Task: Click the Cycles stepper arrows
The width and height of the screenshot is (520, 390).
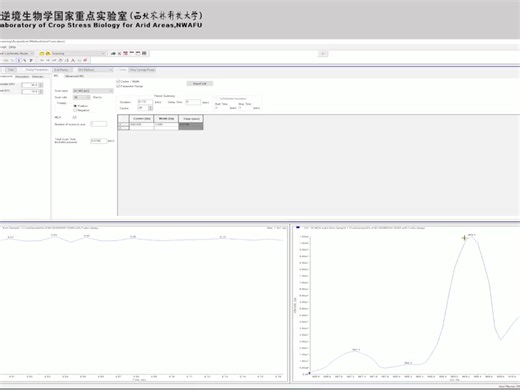Action: coord(151,108)
